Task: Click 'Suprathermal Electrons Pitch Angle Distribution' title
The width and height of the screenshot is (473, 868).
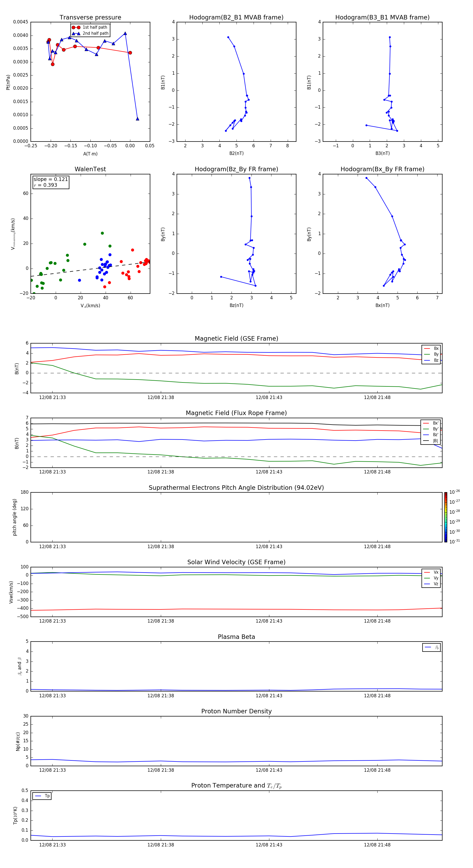Action: coord(236,488)
